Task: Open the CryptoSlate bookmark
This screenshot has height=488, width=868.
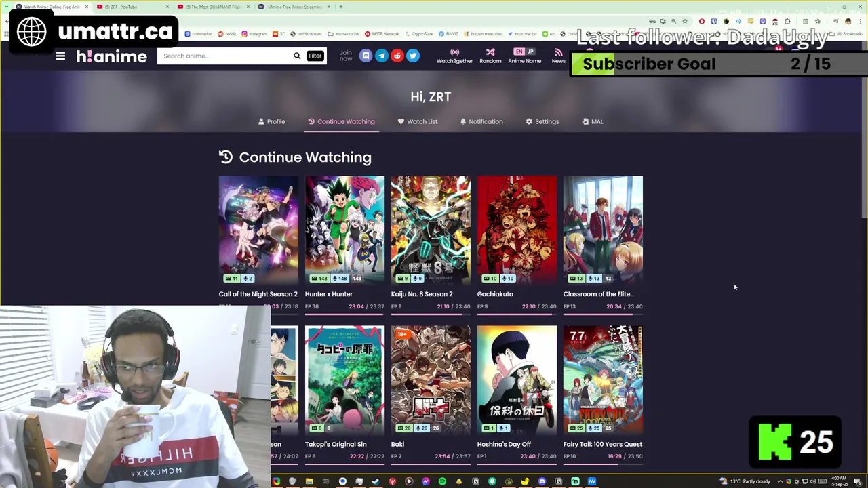Action: [419, 34]
